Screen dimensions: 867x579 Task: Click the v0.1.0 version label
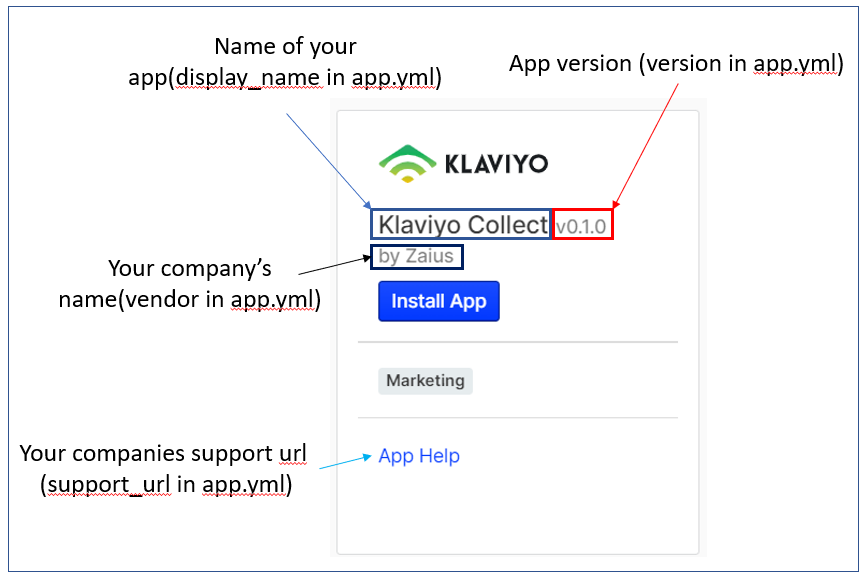581,227
